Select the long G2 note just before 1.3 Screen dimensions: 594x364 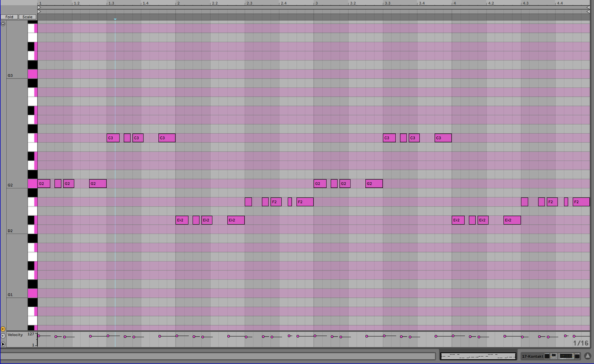[x=97, y=184]
